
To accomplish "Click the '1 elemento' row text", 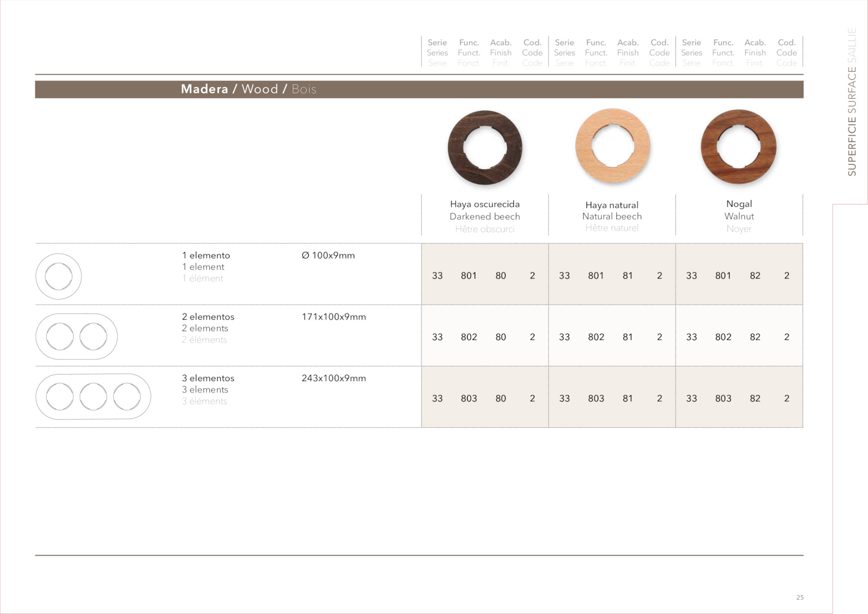I will coord(206,255).
